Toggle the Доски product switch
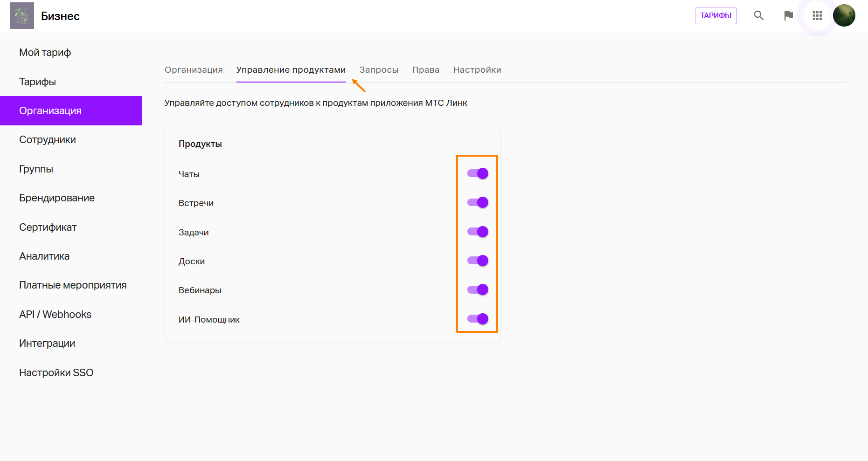This screenshot has height=461, width=868. click(x=478, y=261)
